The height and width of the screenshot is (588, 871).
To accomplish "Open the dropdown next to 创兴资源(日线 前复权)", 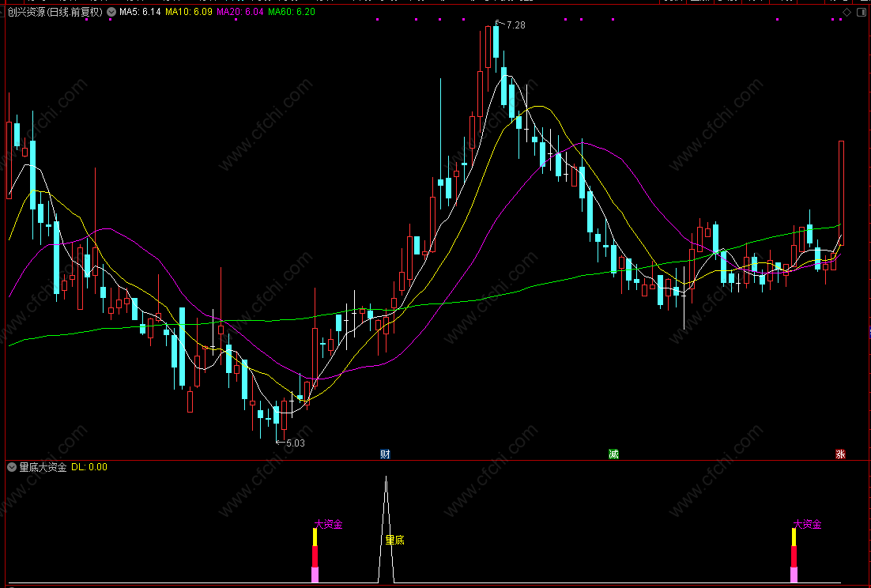I will 111,12.
